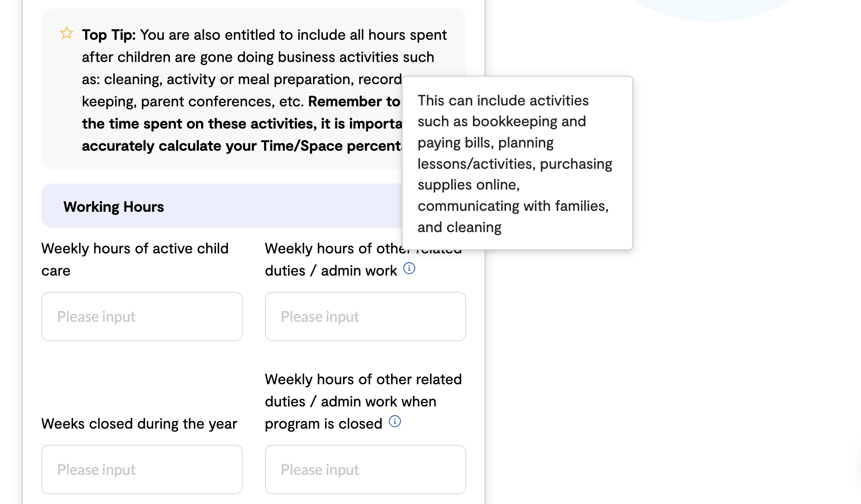The image size is (861, 504).
Task: Click the star icon beside Top Tip
Action: (67, 33)
